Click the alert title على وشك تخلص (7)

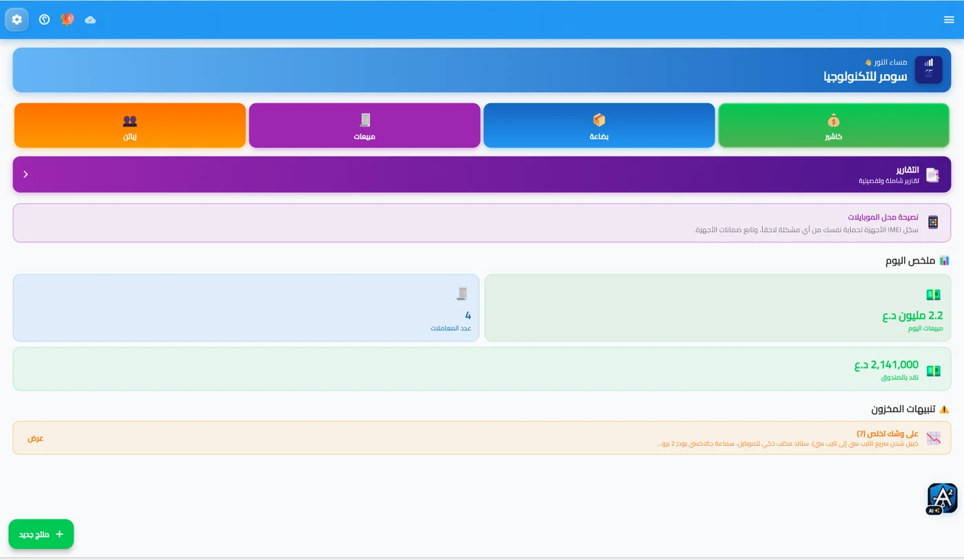pos(888,433)
